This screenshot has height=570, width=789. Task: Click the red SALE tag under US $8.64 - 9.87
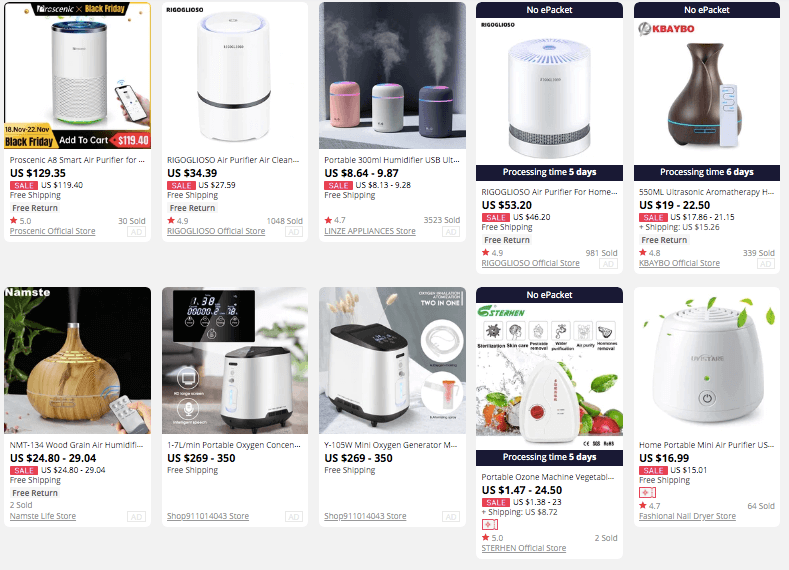coord(338,185)
